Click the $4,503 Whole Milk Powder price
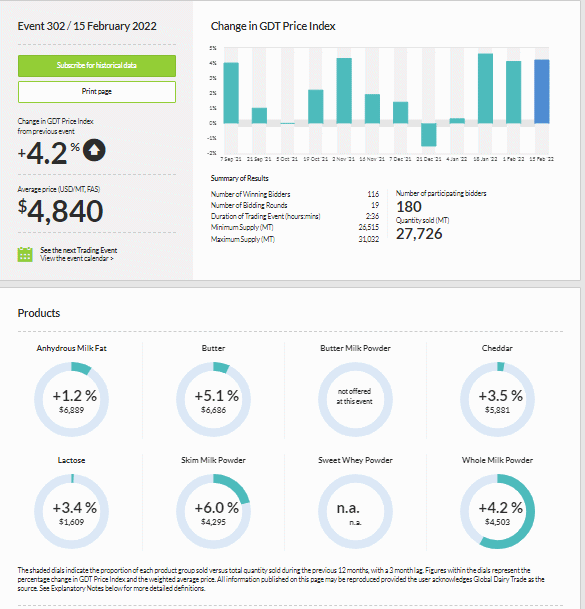585x609 pixels. [x=497, y=522]
